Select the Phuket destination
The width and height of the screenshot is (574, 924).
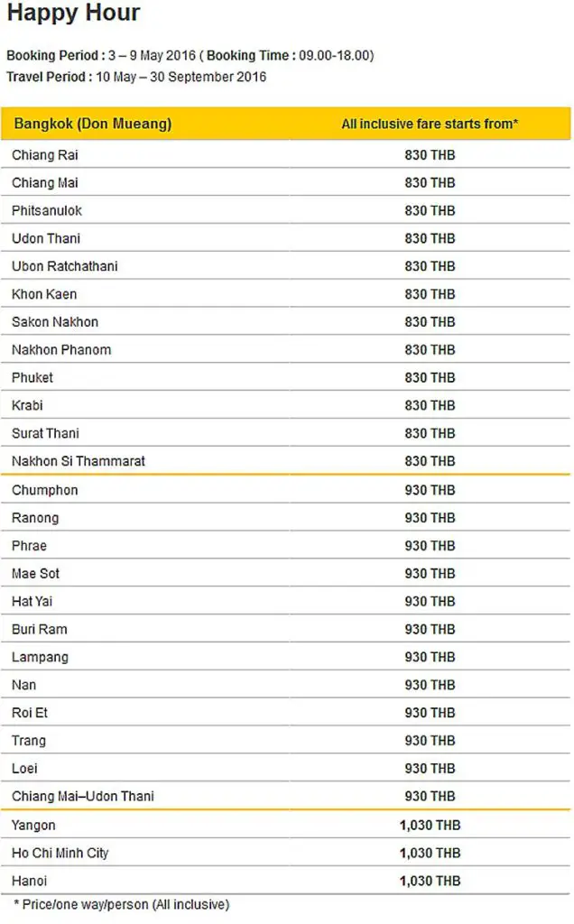coord(32,377)
